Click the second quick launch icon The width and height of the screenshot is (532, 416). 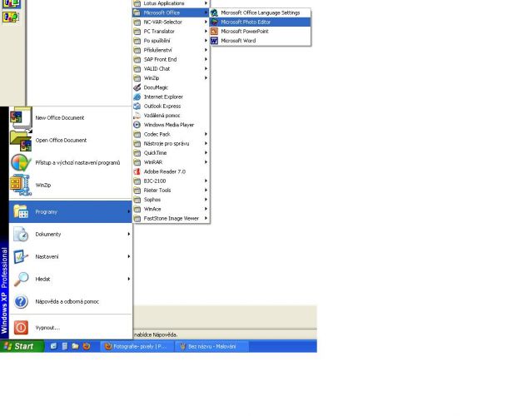tap(64, 346)
